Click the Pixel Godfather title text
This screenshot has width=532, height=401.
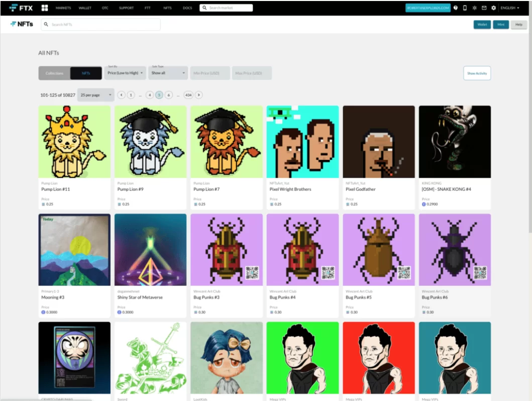361,189
